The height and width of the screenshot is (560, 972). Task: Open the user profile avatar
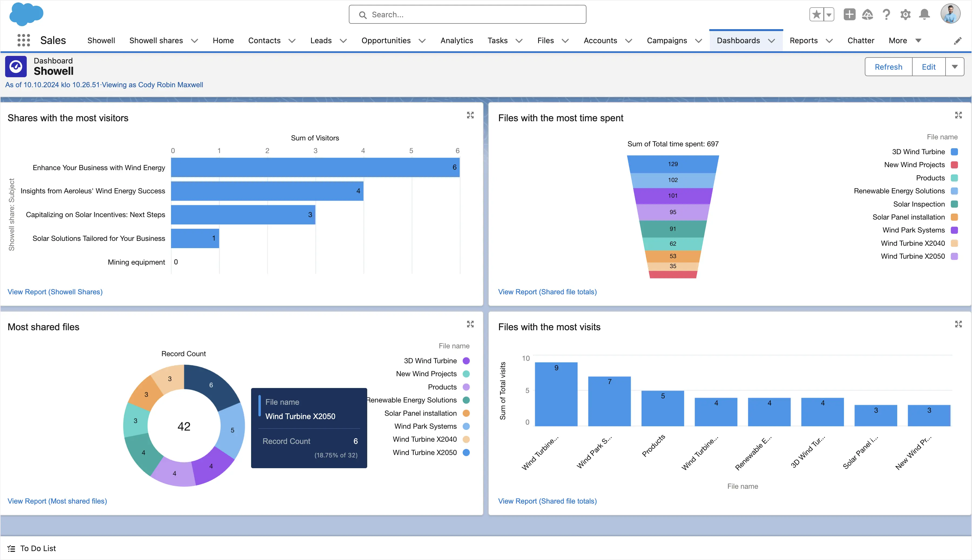(950, 14)
